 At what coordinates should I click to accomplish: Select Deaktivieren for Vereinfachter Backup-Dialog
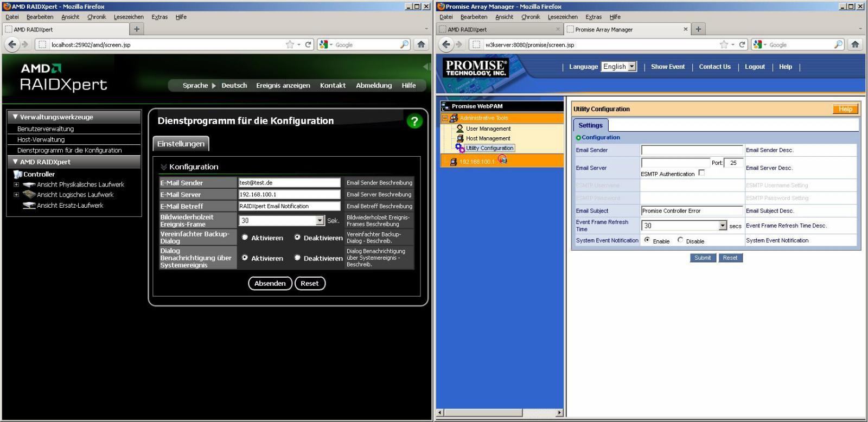click(x=297, y=237)
